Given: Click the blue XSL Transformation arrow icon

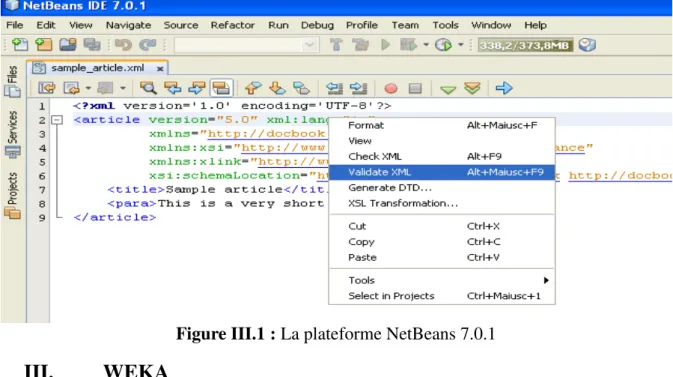Looking at the screenshot, I should tap(504, 88).
